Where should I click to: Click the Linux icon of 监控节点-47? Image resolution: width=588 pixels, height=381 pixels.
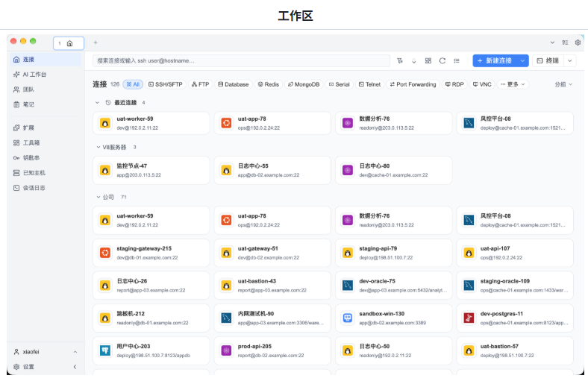click(x=105, y=171)
